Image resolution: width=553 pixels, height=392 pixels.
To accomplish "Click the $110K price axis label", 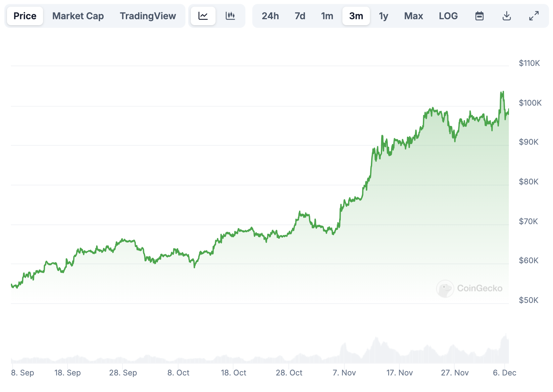I will tap(529, 63).
